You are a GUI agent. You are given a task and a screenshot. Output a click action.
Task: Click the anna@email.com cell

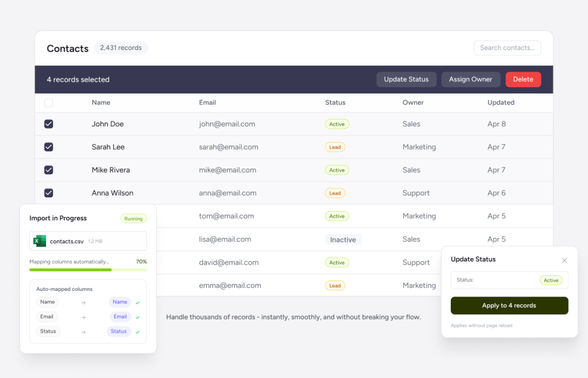[x=227, y=193]
